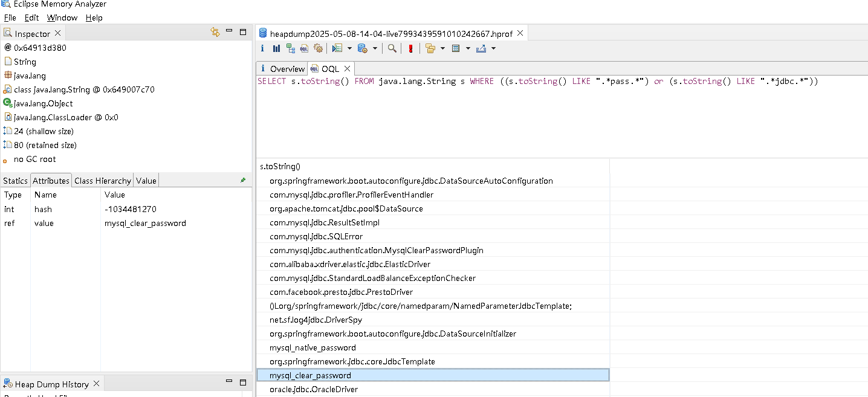This screenshot has height=397, width=868.
Task: Select the ProfilerEventHandler result row
Action: click(x=432, y=195)
